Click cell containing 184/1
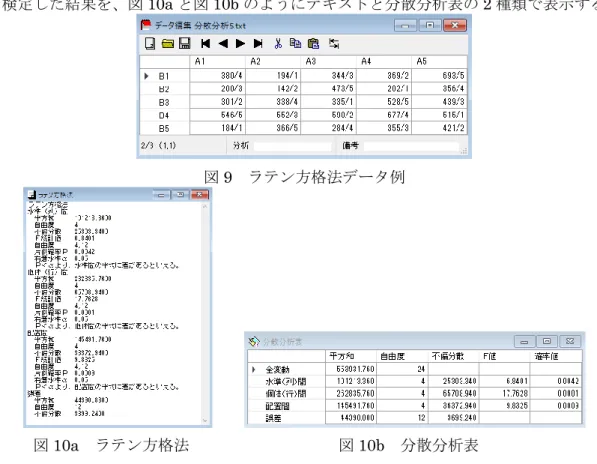The width and height of the screenshot is (597, 464). pos(217,128)
